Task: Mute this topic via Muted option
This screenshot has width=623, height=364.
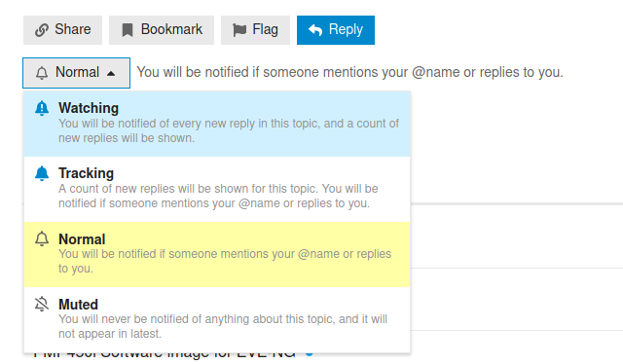Action: pyautogui.click(x=217, y=319)
